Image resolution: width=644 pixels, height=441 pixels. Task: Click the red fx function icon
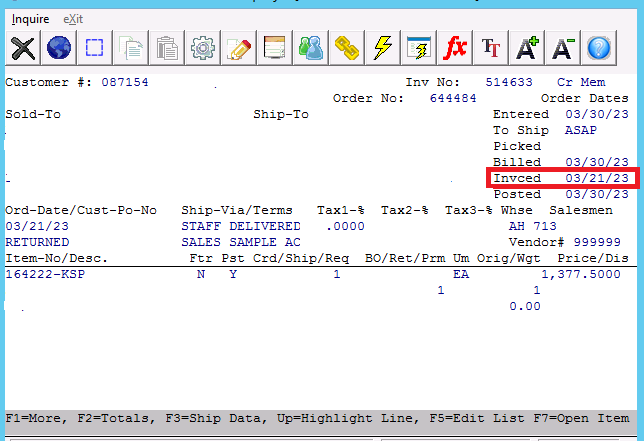coord(455,48)
